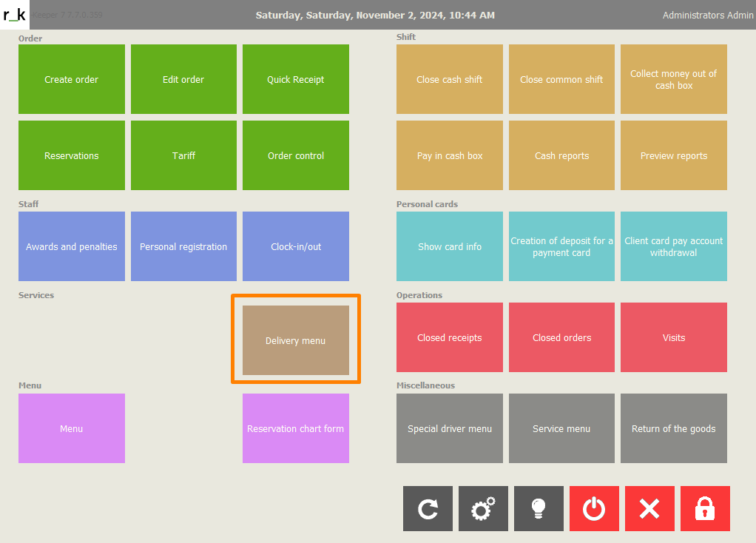Select Close cash shift
The height and width of the screenshot is (543, 756).
(450, 79)
